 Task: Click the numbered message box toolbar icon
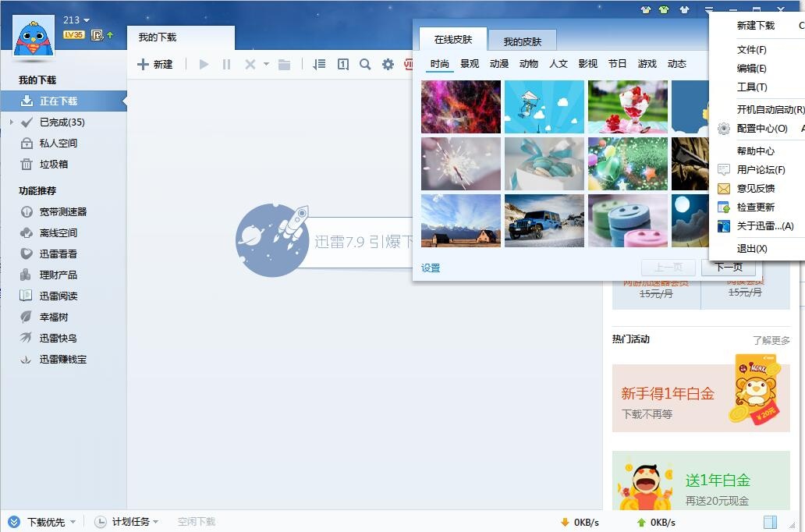(x=343, y=64)
